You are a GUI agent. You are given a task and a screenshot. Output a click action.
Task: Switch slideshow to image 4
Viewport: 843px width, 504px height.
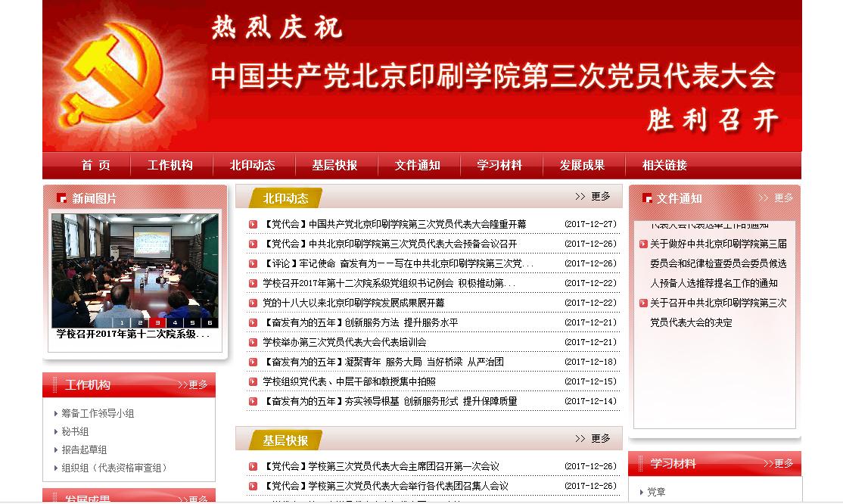coord(175,322)
